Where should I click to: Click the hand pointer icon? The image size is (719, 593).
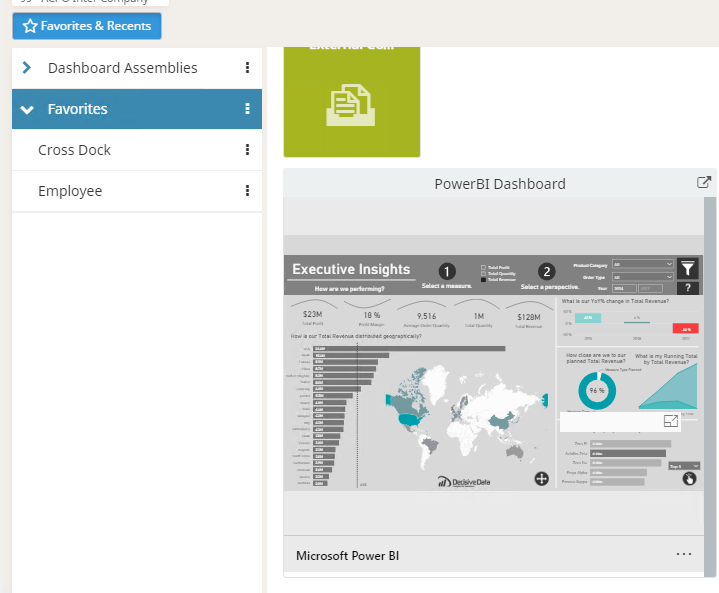[x=689, y=479]
